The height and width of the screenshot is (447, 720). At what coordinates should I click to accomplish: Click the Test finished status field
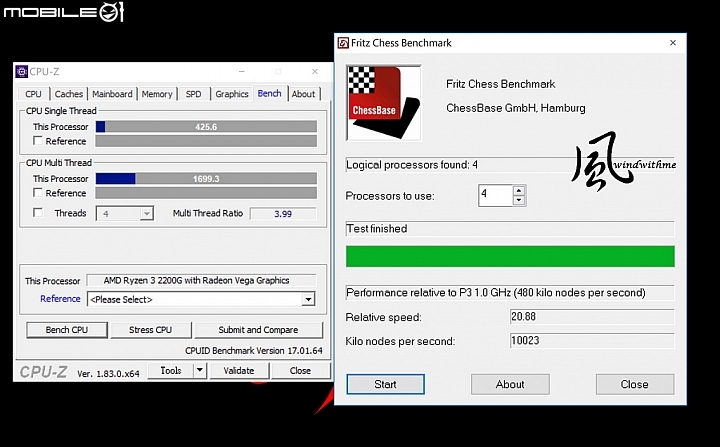point(510,228)
